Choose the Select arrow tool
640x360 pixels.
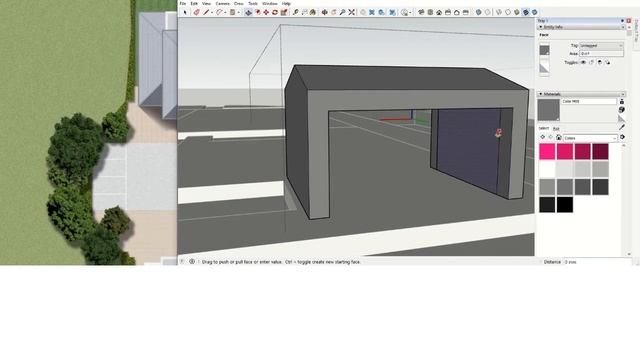(184, 12)
